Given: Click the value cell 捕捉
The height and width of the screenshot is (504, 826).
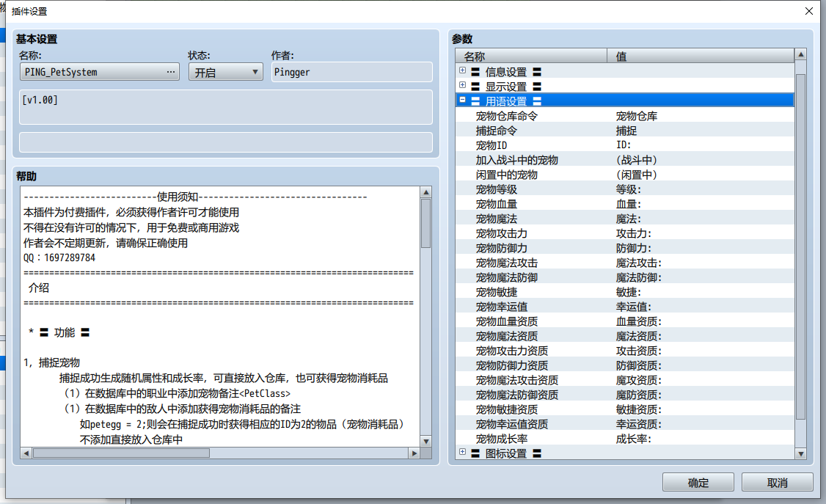Looking at the screenshot, I should point(626,131).
